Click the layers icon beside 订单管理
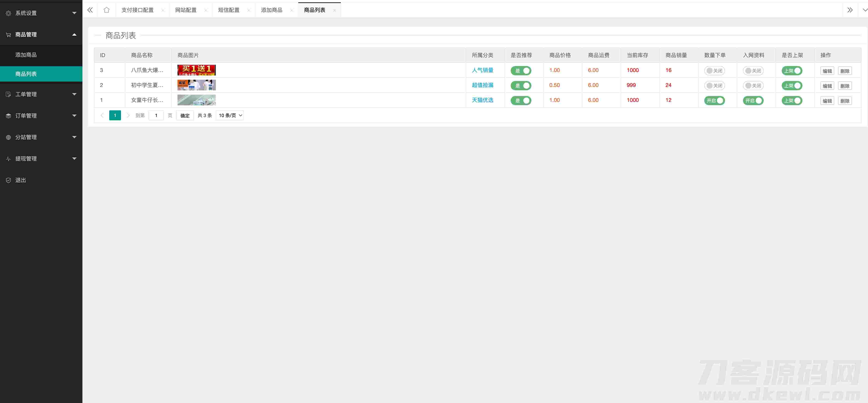868x403 pixels. [x=8, y=116]
